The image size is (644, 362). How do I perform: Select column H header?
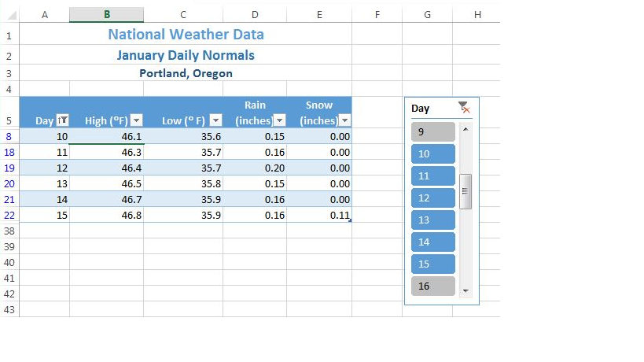click(477, 15)
